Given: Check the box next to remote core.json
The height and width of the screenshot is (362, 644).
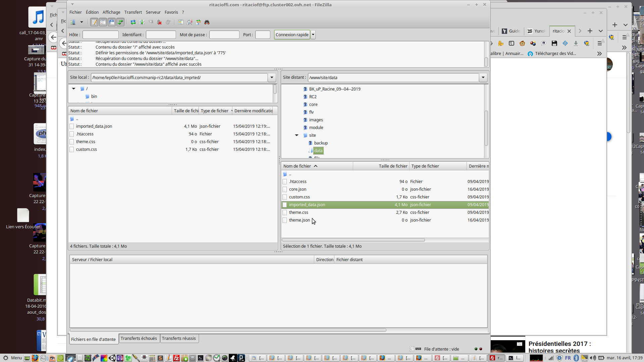Looking at the screenshot, I should pyautogui.click(x=285, y=189).
